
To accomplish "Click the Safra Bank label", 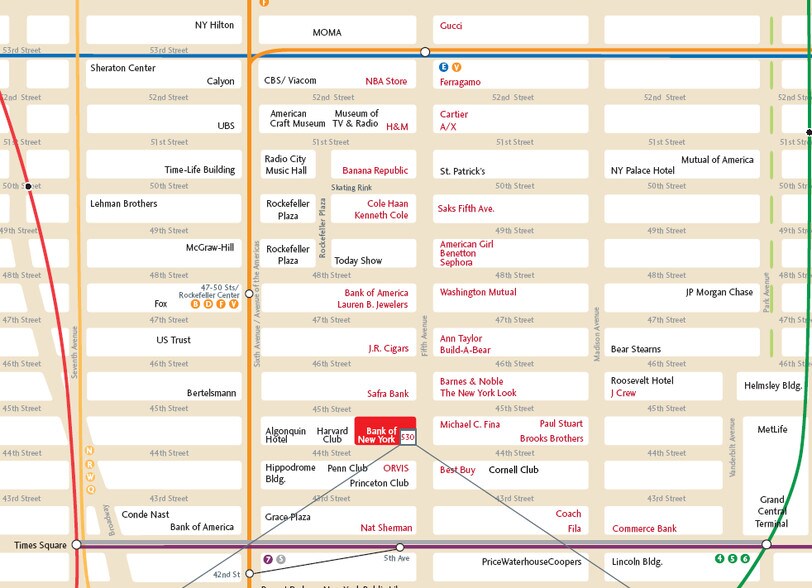I will (388, 394).
